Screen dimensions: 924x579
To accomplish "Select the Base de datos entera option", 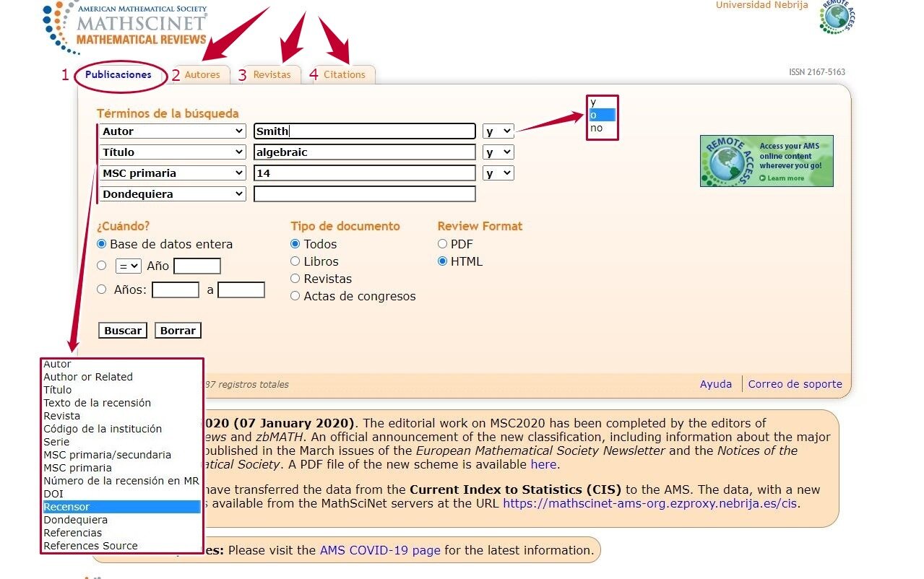I will tap(102, 244).
